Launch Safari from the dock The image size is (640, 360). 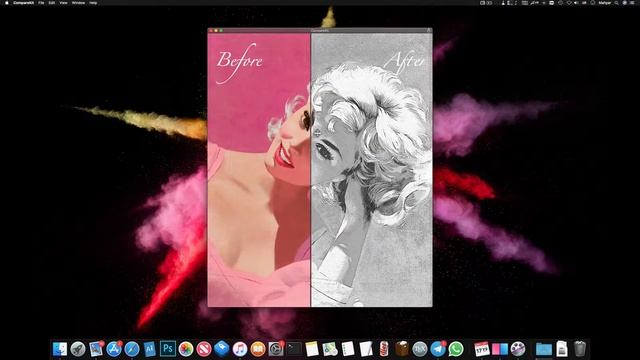pyautogui.click(x=132, y=349)
